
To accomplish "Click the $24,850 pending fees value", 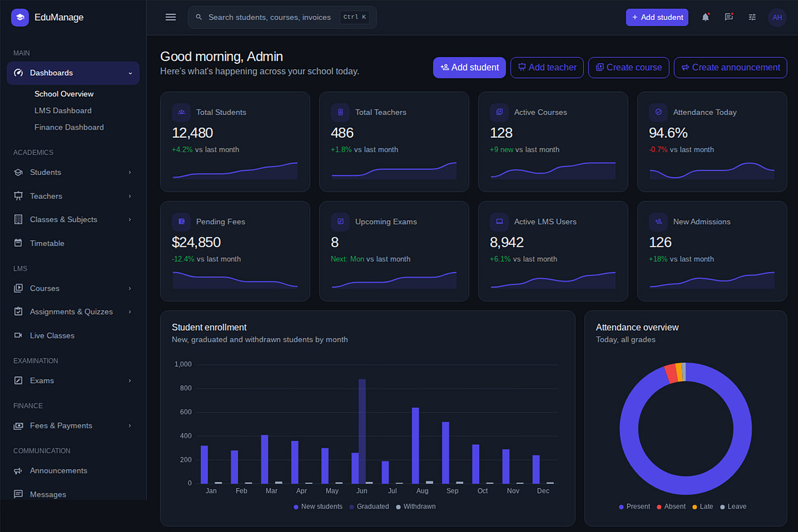I will [x=196, y=242].
